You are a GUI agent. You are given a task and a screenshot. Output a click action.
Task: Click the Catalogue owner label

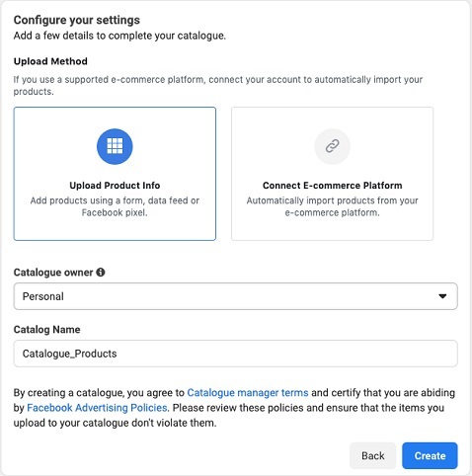pyautogui.click(x=53, y=273)
